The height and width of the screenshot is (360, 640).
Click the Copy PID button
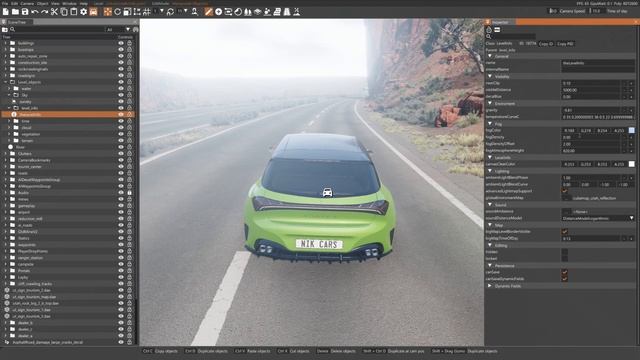tap(565, 43)
